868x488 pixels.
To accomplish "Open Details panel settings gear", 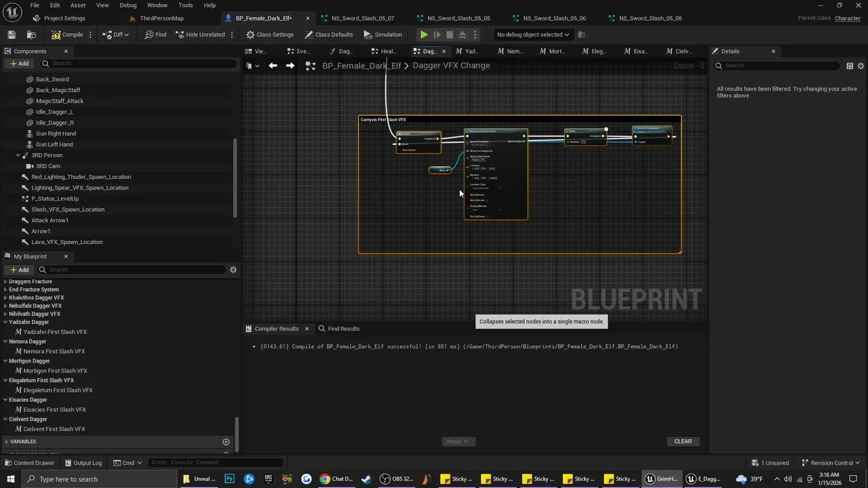I will pyautogui.click(x=861, y=66).
